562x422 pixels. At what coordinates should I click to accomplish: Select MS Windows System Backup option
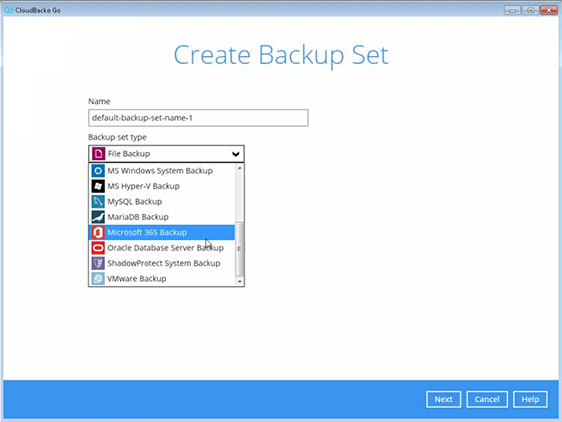pos(162,171)
